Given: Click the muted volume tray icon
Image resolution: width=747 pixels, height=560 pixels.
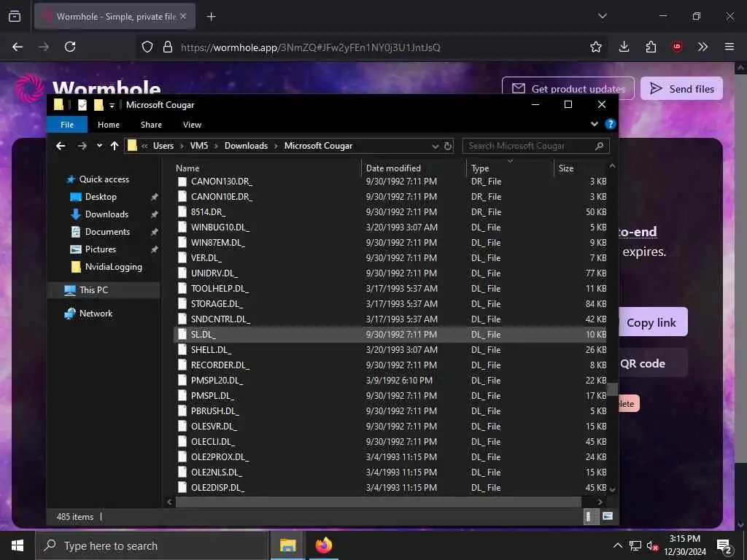Looking at the screenshot, I should coord(652,545).
